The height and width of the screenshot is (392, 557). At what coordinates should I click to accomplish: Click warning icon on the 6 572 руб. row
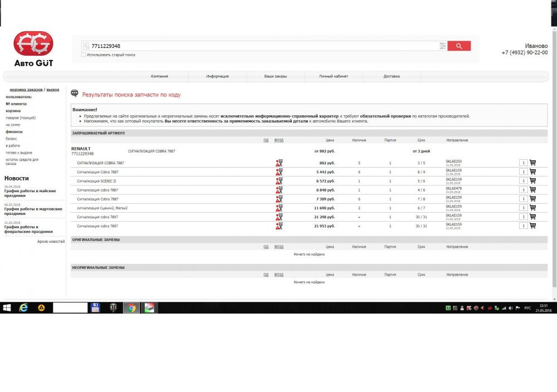click(279, 181)
